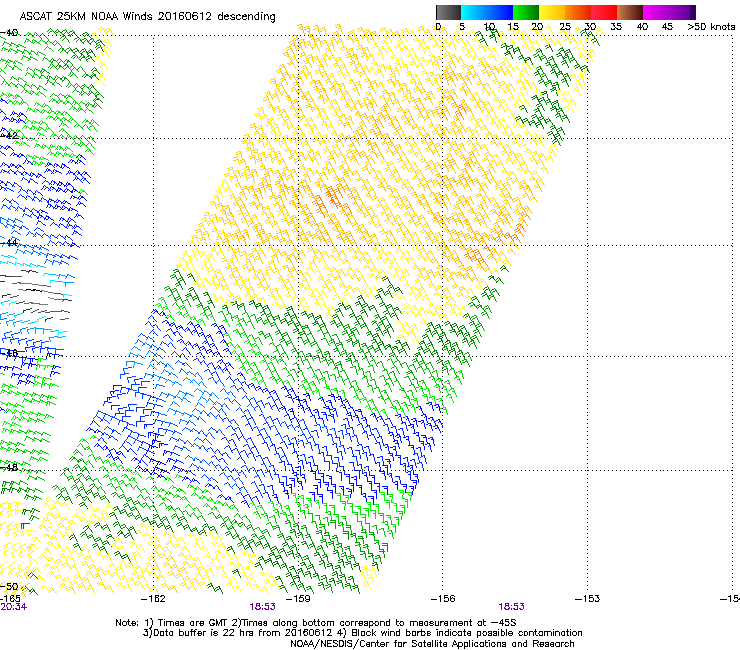Click the "18:53" time label beside -159
Viewport: 740px width, 650px height.
pos(262,607)
